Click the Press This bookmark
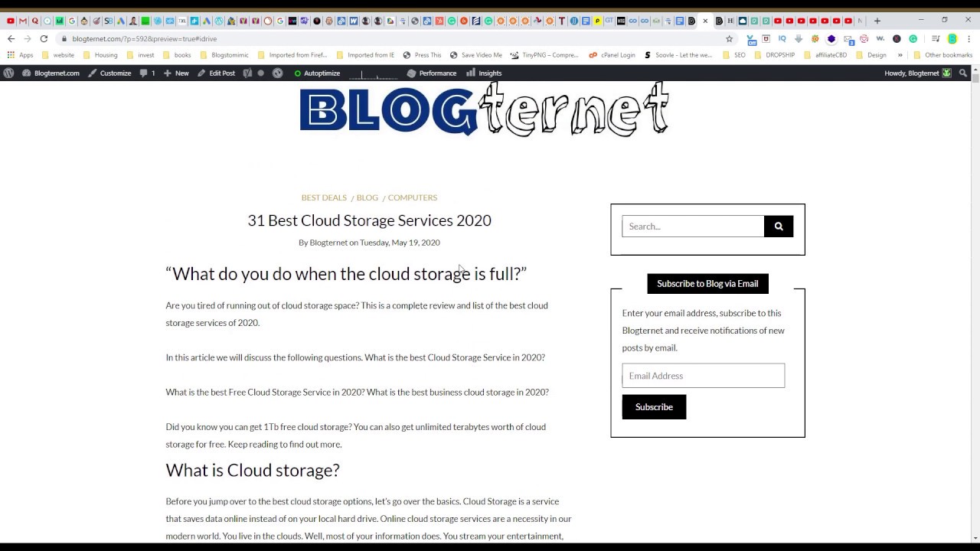Screen dimensions: 980x551 pos(422,55)
